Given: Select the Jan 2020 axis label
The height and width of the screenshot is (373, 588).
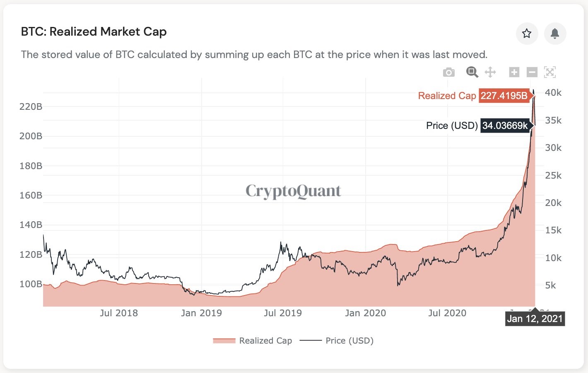Looking at the screenshot, I should click(366, 313).
